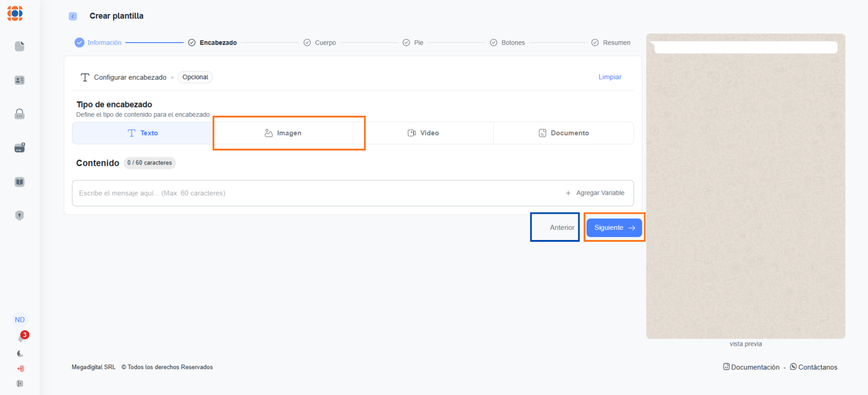868x395 pixels.
Task: Jump to the Cuerpo step
Action: (x=320, y=42)
